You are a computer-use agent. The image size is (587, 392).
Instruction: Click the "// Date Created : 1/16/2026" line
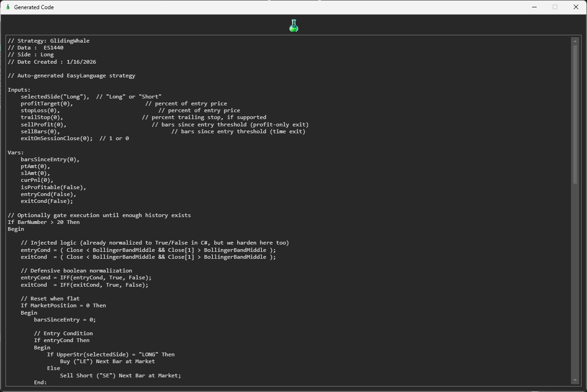click(52, 62)
